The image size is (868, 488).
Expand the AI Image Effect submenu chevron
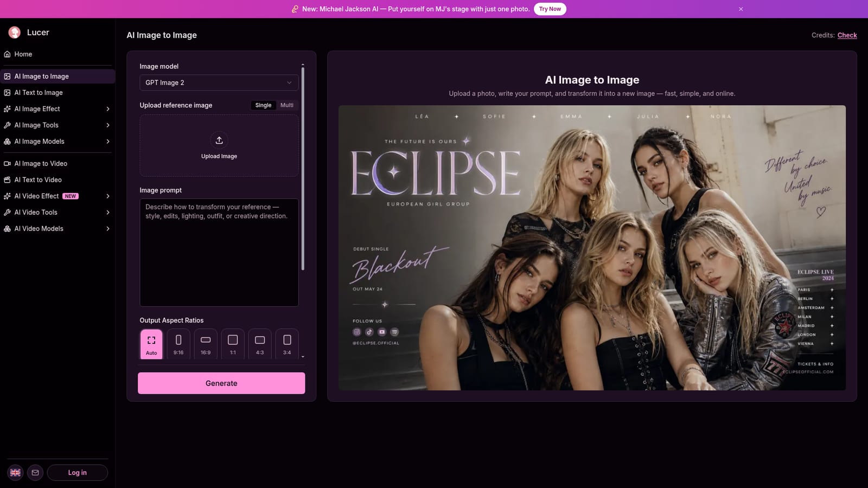[107, 109]
